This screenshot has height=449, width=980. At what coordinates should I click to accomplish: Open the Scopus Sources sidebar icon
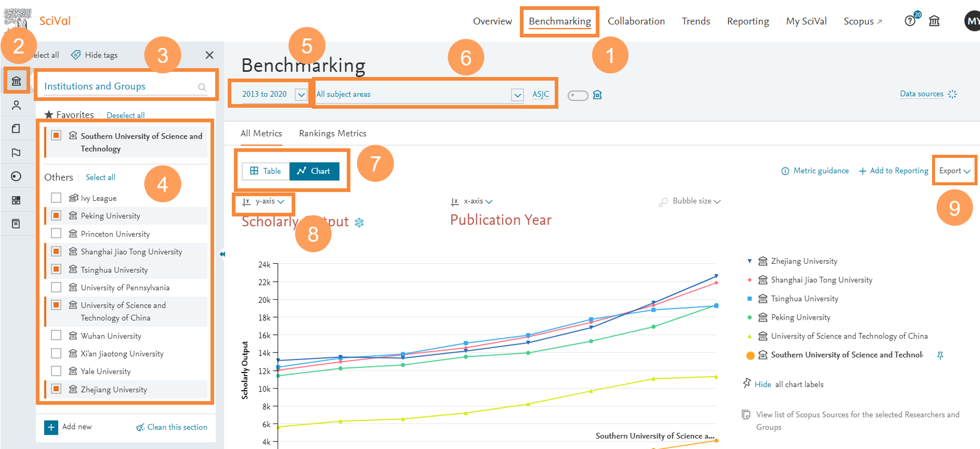[16, 224]
